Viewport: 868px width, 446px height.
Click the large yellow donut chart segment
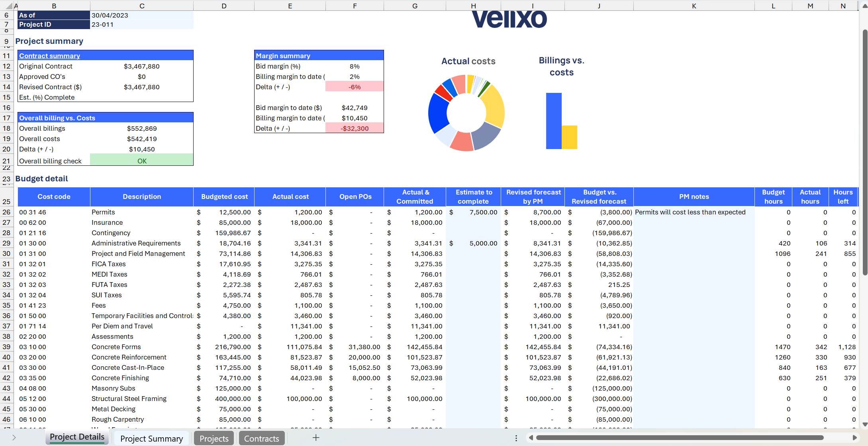pyautogui.click(x=494, y=106)
